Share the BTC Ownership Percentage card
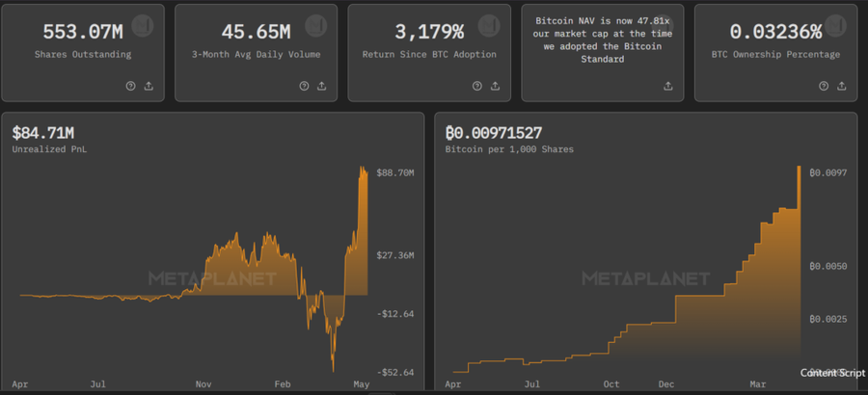The height and width of the screenshot is (395, 868). [x=842, y=86]
